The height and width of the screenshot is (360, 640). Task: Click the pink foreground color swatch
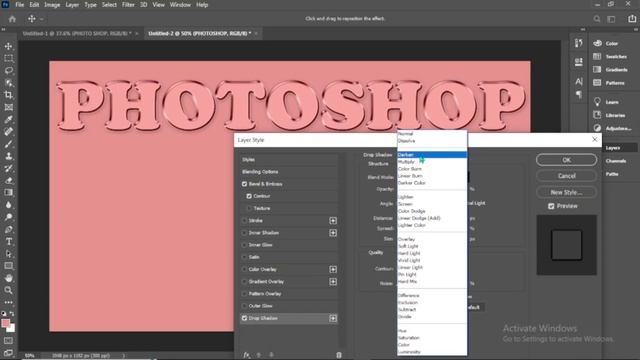click(5, 323)
